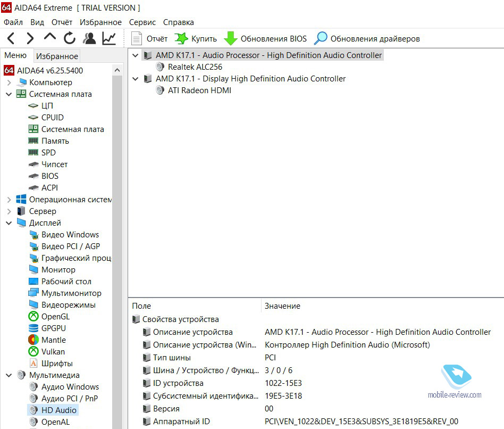Select Мультимонитор tree item

point(65,293)
